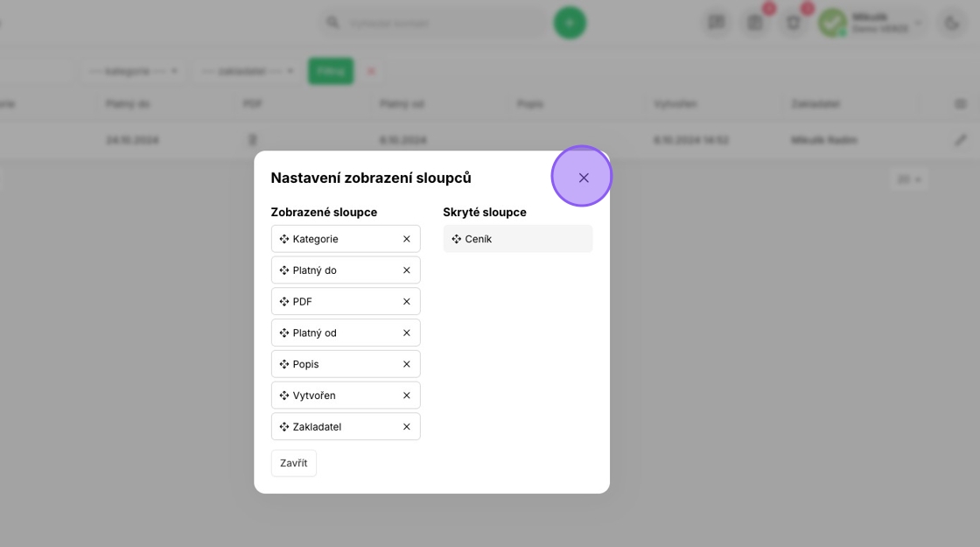Click the search magnifier icon
980x547 pixels.
(333, 23)
